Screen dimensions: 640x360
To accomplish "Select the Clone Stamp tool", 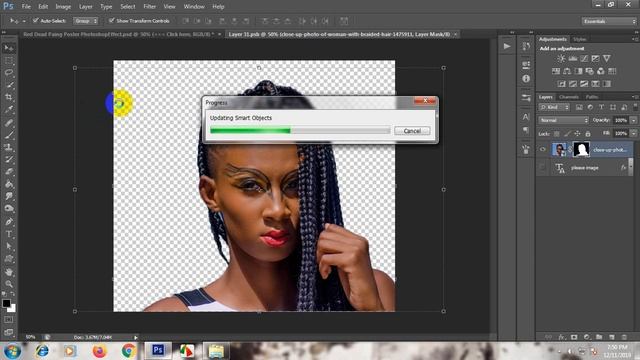I will coord(9,147).
